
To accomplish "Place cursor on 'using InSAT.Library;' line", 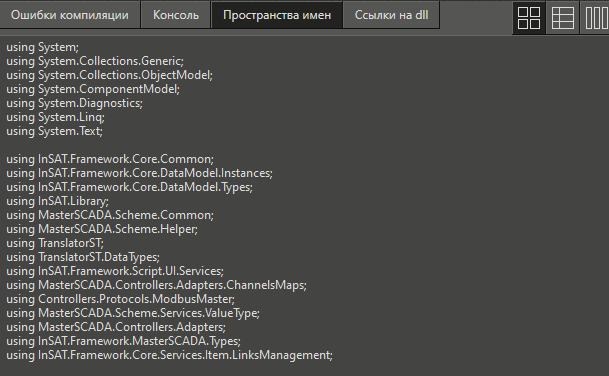I will tap(57, 201).
